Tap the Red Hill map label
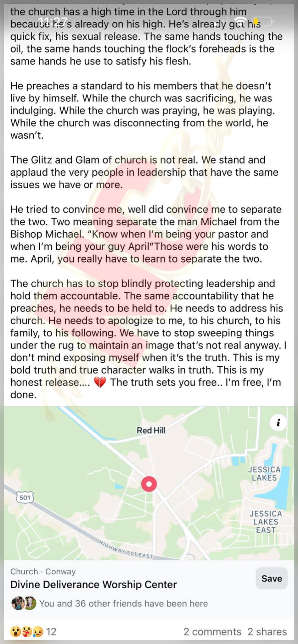298x644 pixels. (x=151, y=430)
